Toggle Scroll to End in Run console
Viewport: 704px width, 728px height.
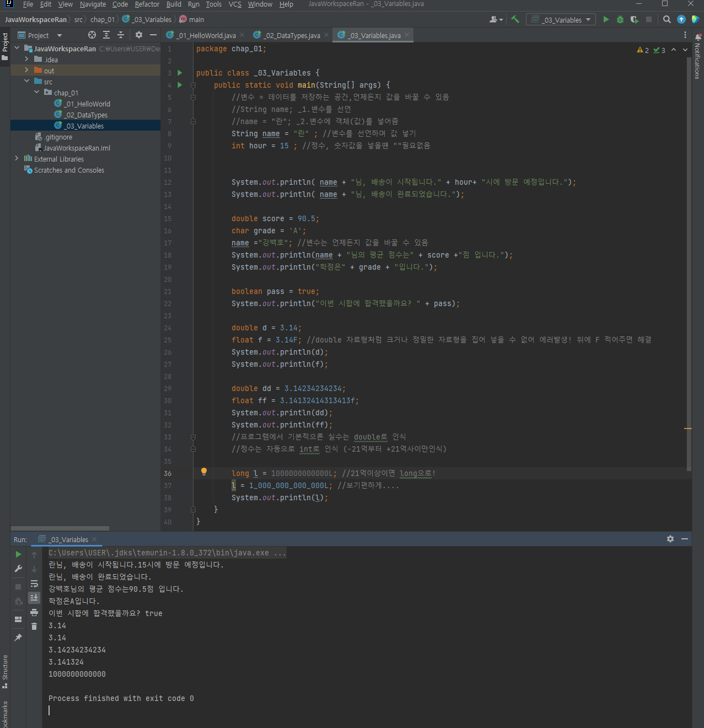[34, 597]
